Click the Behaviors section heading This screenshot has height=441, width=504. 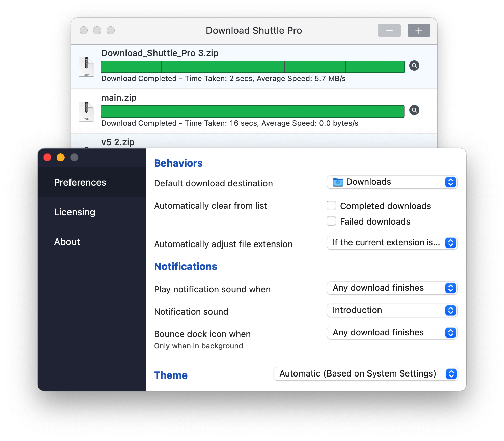[x=178, y=163]
